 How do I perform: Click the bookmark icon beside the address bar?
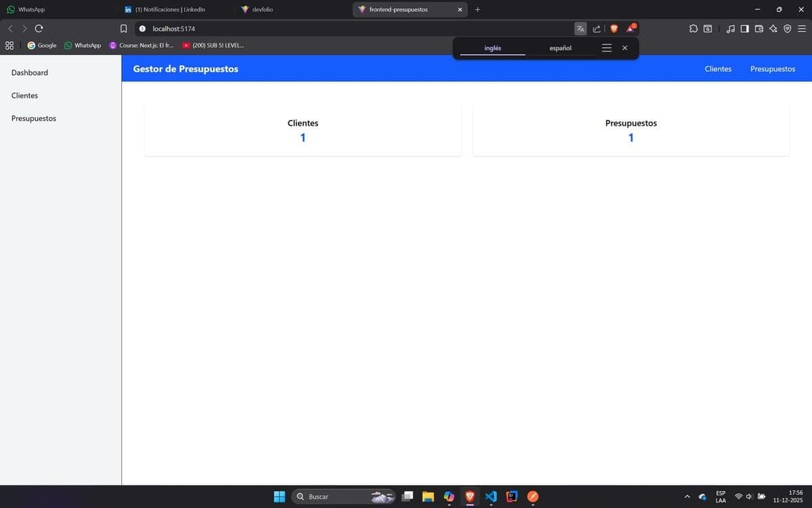tap(123, 28)
